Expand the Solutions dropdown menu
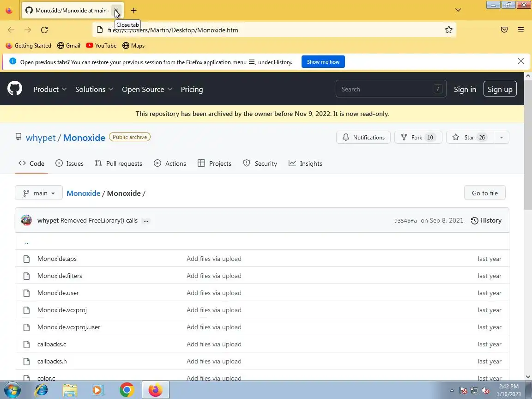Screen dimensions: 532x399 [94, 89]
